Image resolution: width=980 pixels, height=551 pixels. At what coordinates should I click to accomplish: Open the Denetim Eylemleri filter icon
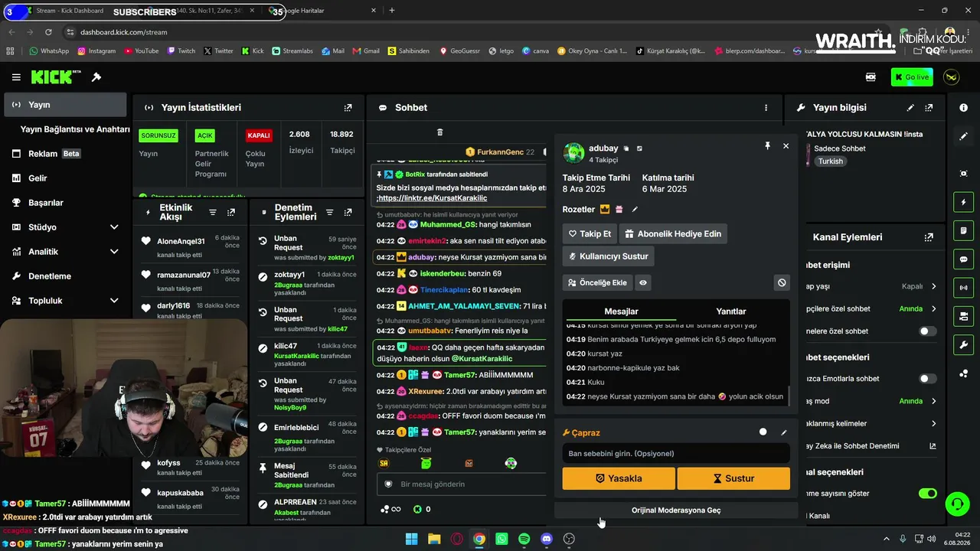329,212
